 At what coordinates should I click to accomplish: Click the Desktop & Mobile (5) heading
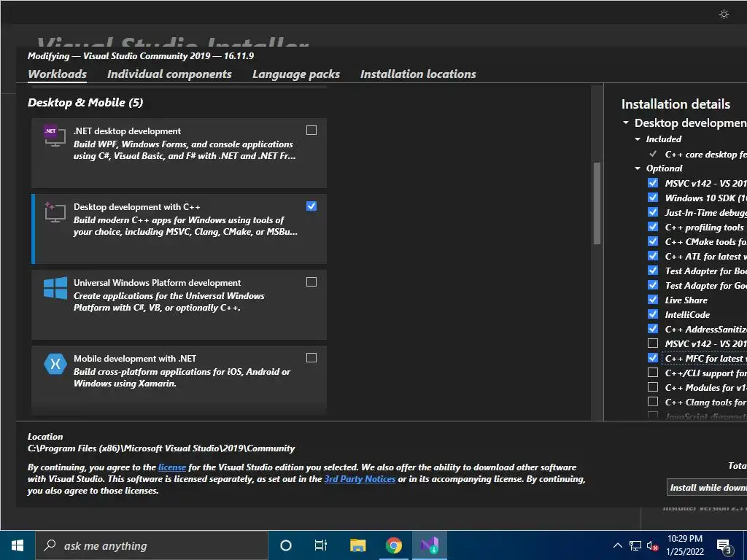[x=85, y=102]
